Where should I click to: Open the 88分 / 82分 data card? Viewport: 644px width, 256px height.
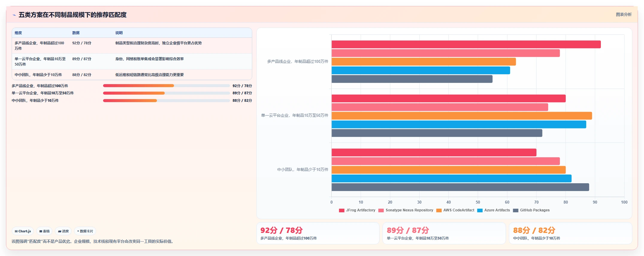[571, 233]
